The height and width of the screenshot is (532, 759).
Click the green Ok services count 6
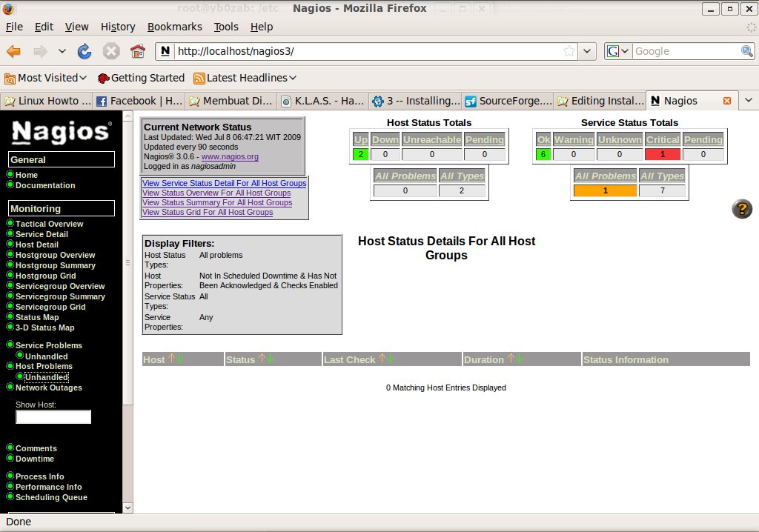543,154
